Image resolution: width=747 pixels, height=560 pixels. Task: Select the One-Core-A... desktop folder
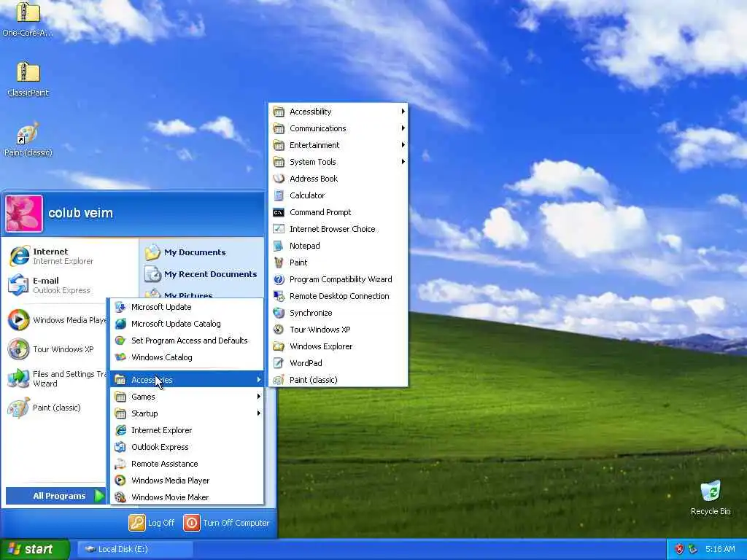pyautogui.click(x=28, y=20)
